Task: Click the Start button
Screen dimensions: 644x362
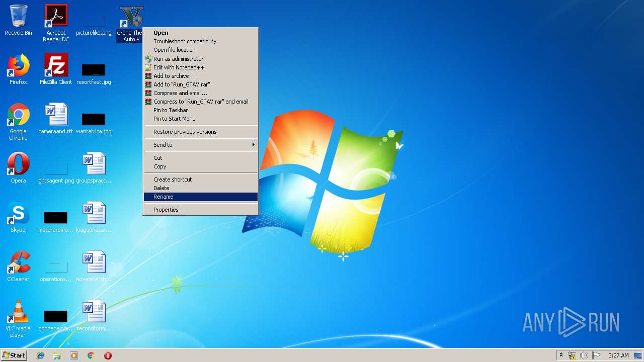Action: (x=14, y=355)
